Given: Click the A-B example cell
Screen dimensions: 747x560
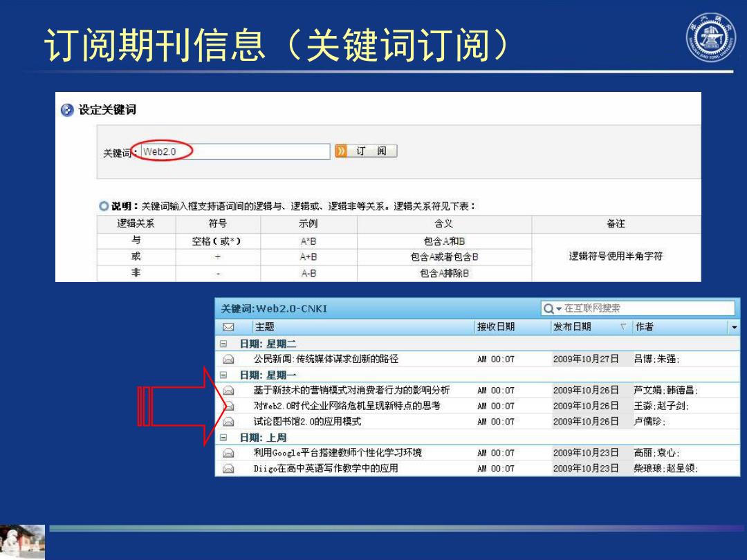Looking at the screenshot, I should point(308,273).
